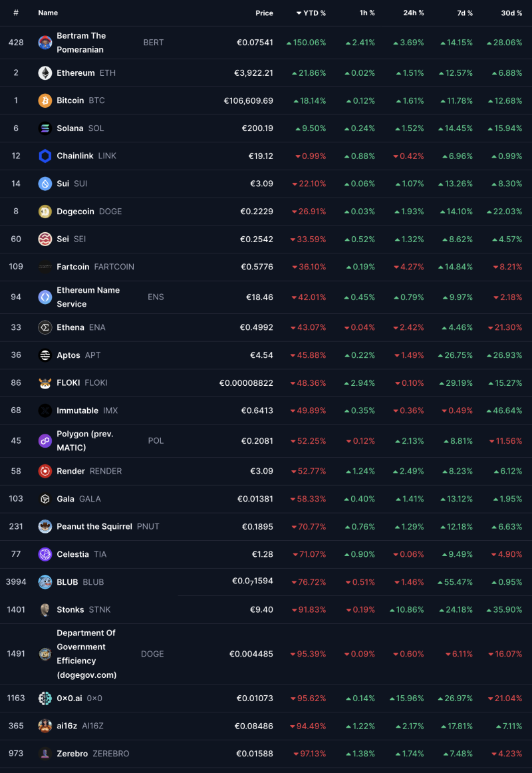
Task: Click the Bitcoin orange logo icon
Action: 45,100
